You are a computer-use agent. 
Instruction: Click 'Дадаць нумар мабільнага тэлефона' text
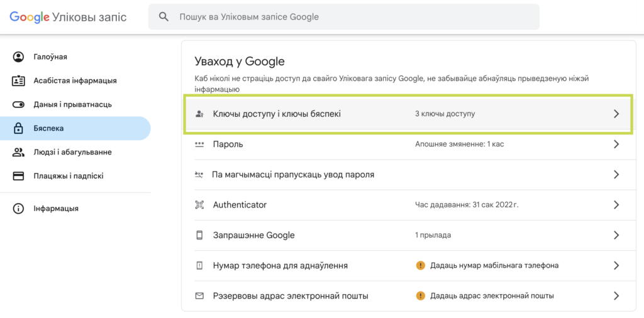494,265
